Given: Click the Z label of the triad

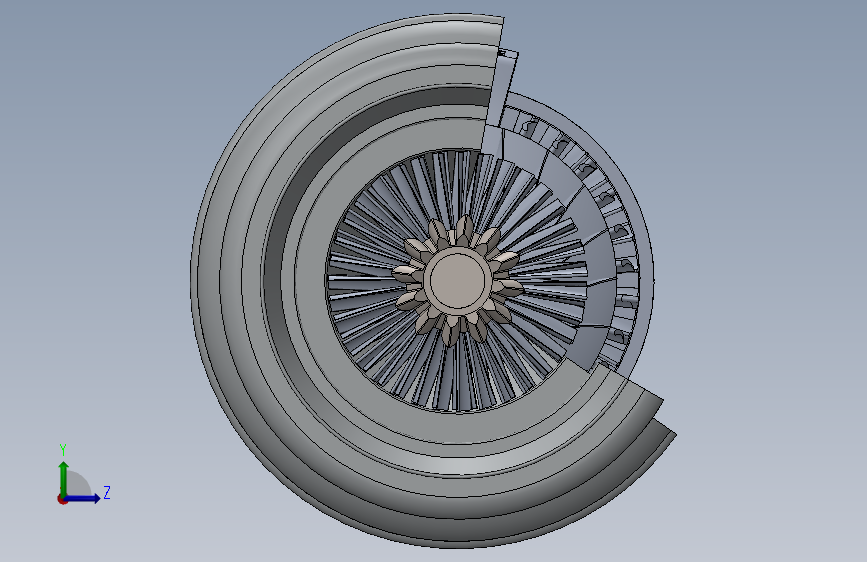Looking at the screenshot, I should coord(107,492).
